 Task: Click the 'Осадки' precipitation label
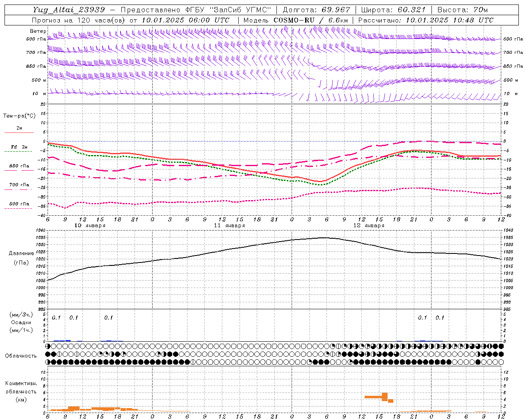pos(21,322)
